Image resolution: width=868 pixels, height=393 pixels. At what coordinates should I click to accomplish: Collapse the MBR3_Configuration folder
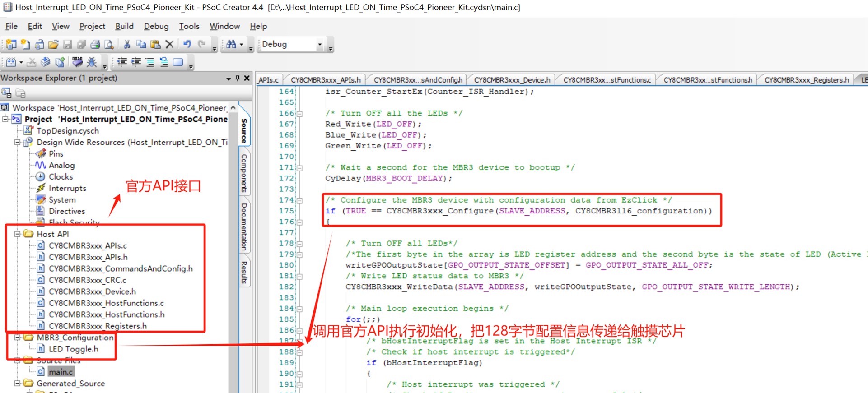click(17, 337)
